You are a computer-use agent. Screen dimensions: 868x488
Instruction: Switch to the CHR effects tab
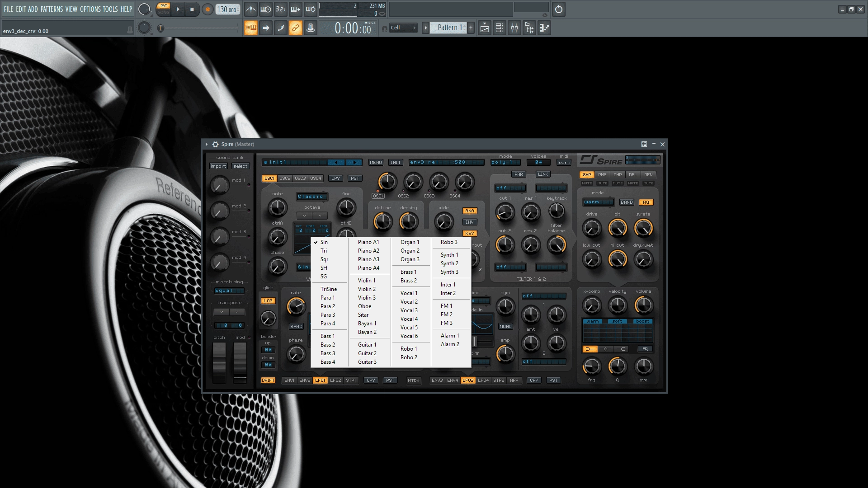pos(618,175)
